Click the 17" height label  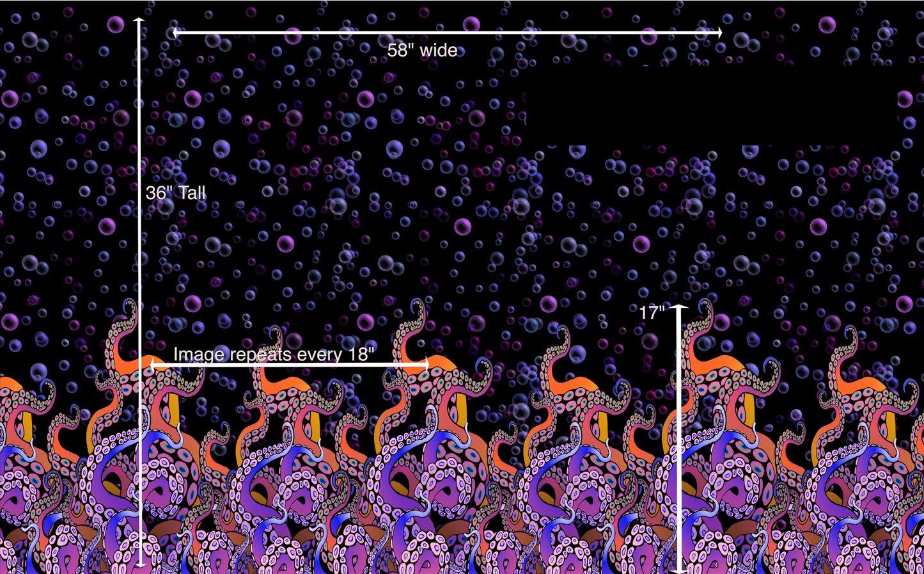point(652,313)
